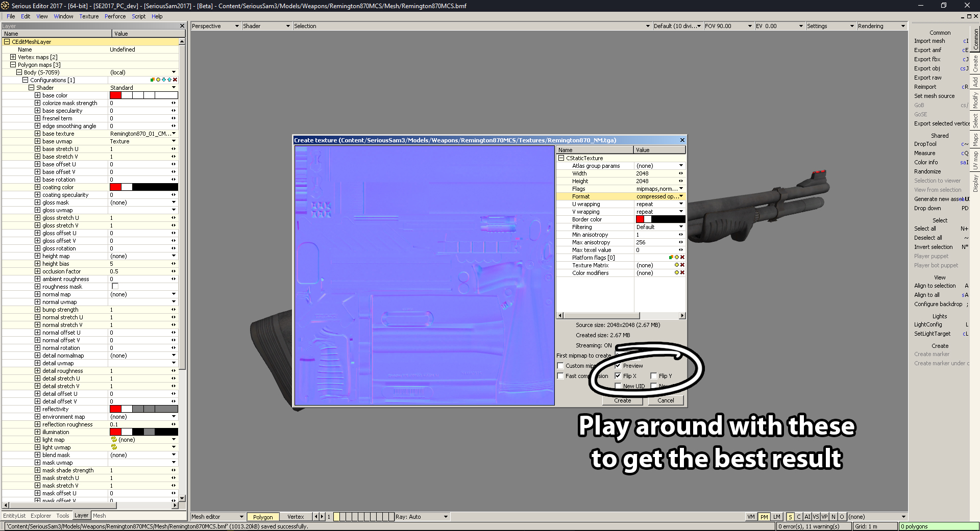Viewport: 980px width, 531px height.
Task: Enable the Flip Y checkbox
Action: pyautogui.click(x=653, y=376)
